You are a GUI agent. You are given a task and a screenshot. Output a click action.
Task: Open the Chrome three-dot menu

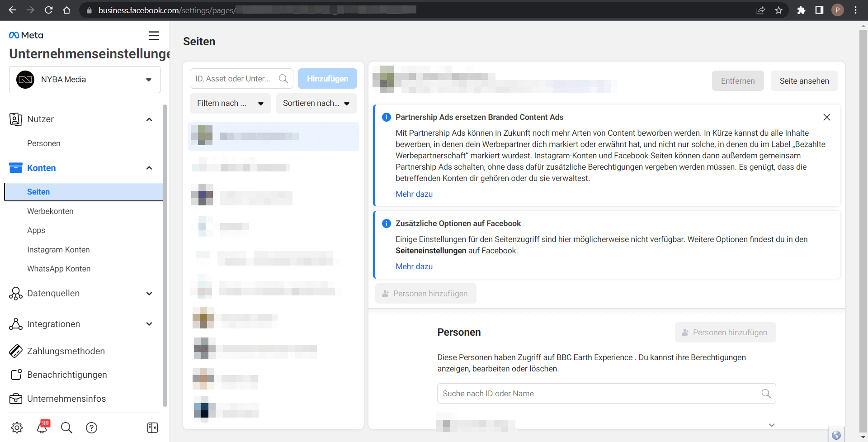(x=856, y=10)
